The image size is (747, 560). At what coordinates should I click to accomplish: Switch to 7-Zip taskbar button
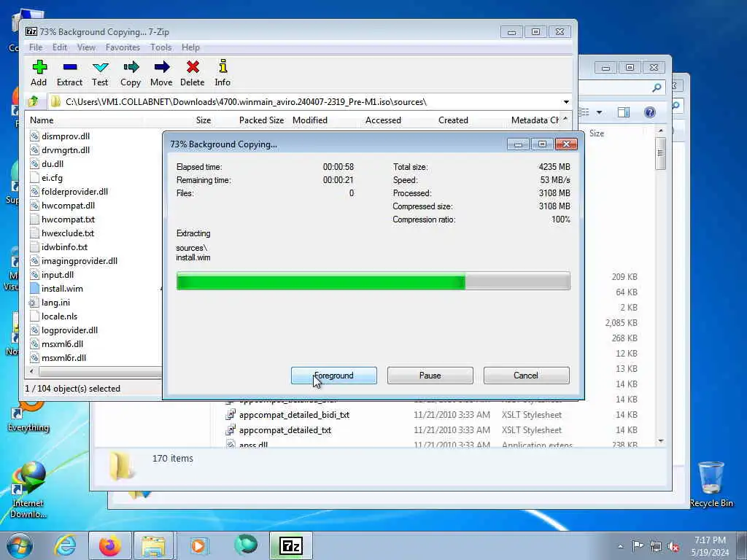pos(290,545)
